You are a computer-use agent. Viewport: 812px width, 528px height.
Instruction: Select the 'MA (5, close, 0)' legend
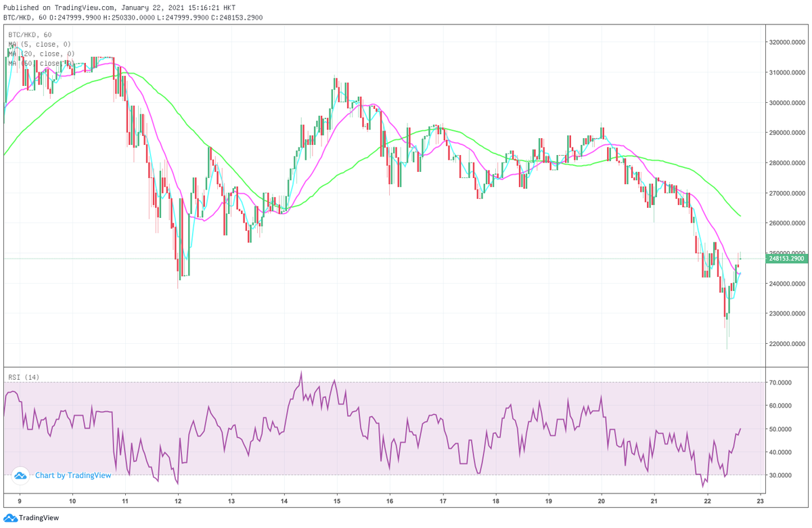pyautogui.click(x=41, y=44)
